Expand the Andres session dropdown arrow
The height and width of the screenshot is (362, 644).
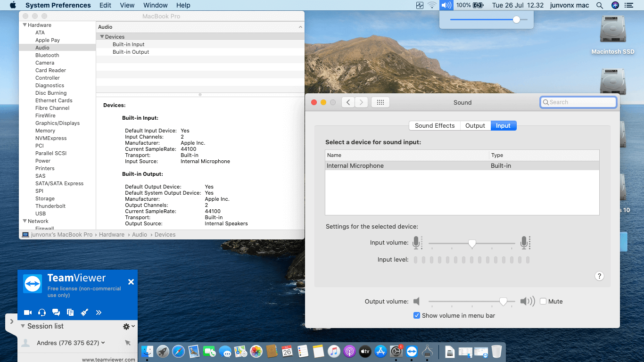point(103,343)
